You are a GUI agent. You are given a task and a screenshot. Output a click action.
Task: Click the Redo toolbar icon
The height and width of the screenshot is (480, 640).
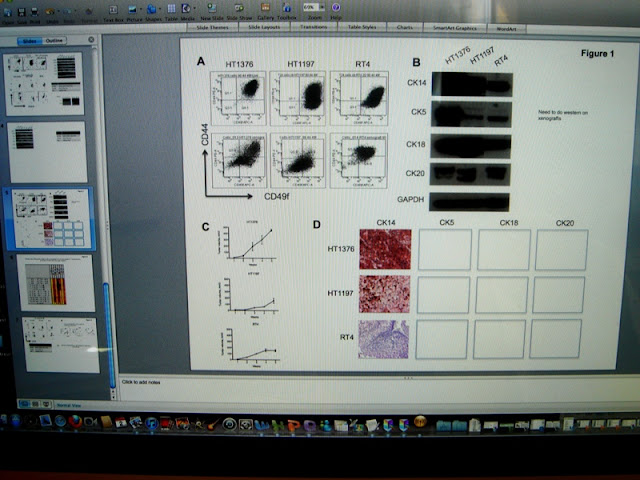click(67, 12)
